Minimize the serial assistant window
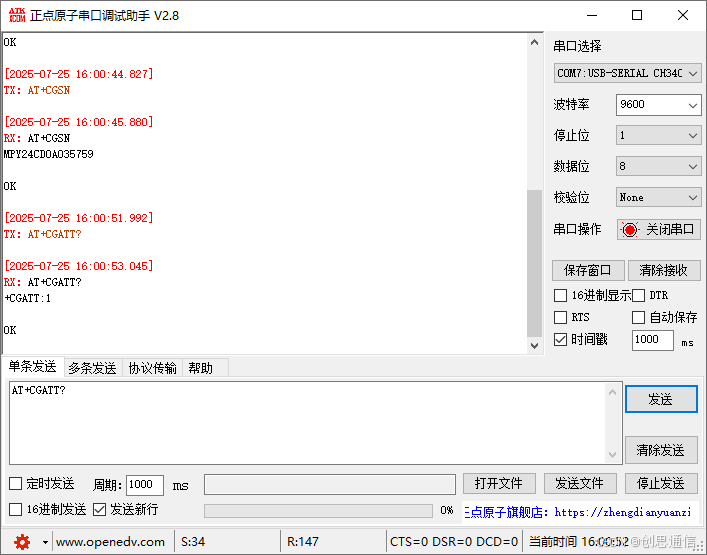This screenshot has width=707, height=555. 592,15
